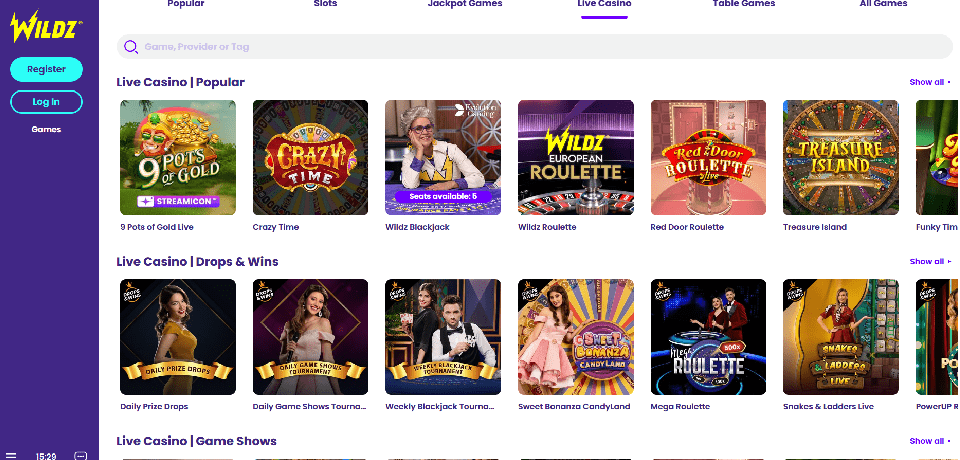Image resolution: width=960 pixels, height=460 pixels.
Task: Open the 9 Pots of Gold Live thumbnail
Action: [x=178, y=157]
